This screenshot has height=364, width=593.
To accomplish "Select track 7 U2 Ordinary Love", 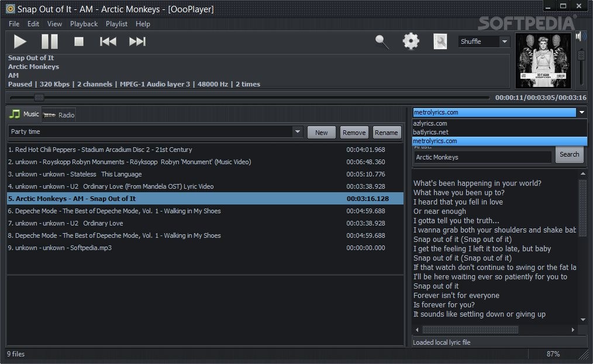I will [x=205, y=223].
